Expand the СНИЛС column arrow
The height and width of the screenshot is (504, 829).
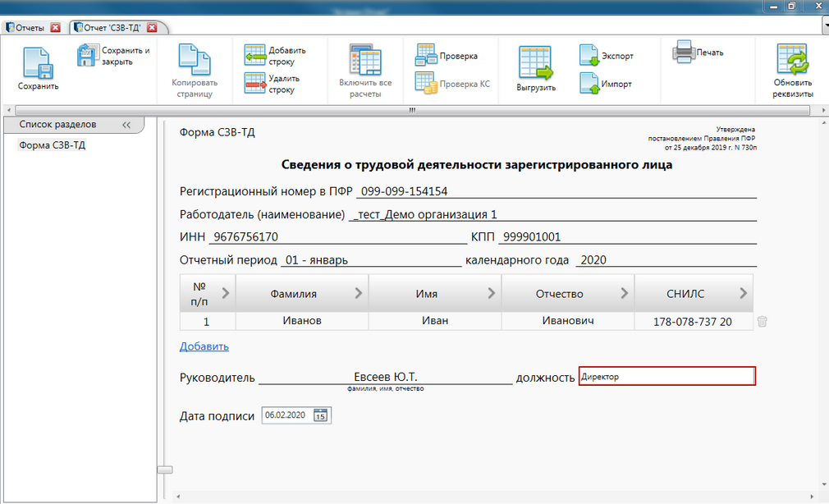pos(743,293)
